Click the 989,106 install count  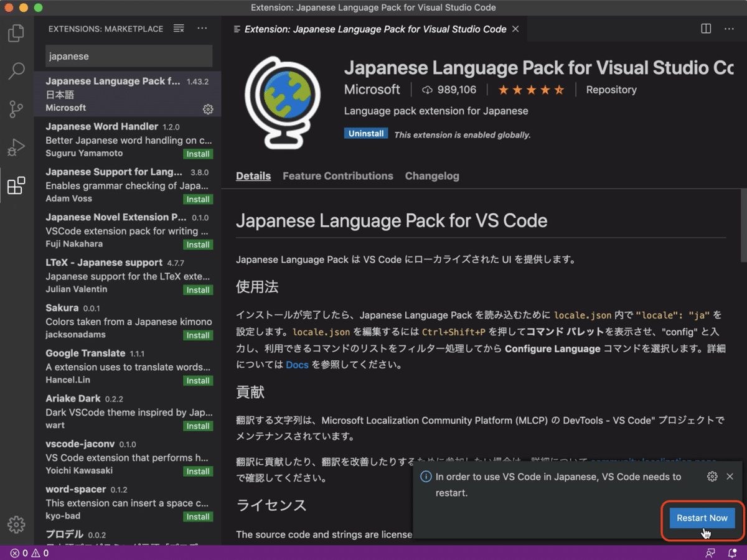(449, 90)
